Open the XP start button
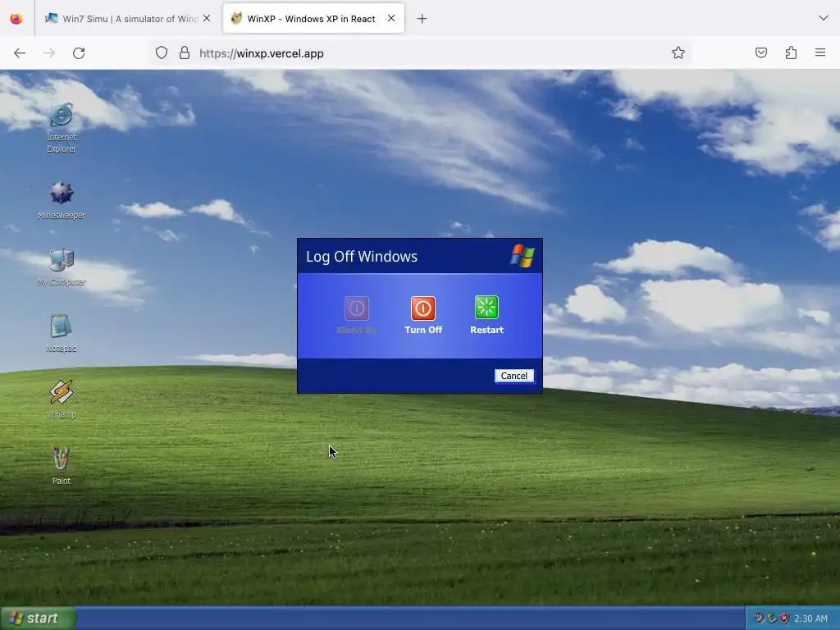The width and height of the screenshot is (840, 630). 37,619
